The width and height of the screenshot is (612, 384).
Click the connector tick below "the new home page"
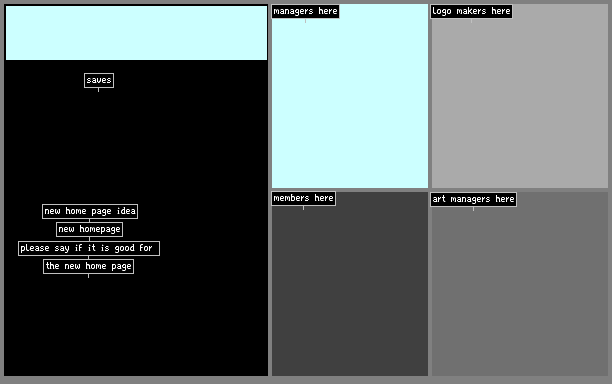[89, 276]
